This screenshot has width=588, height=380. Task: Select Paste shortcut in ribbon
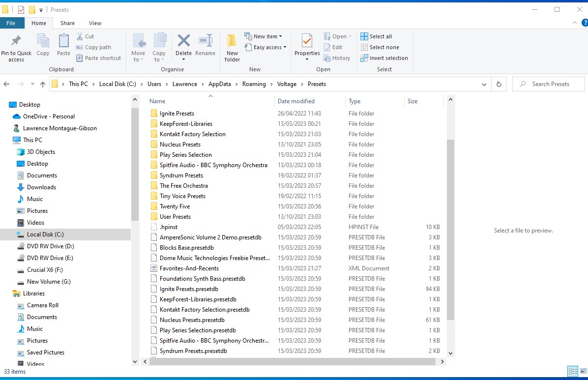click(x=99, y=58)
